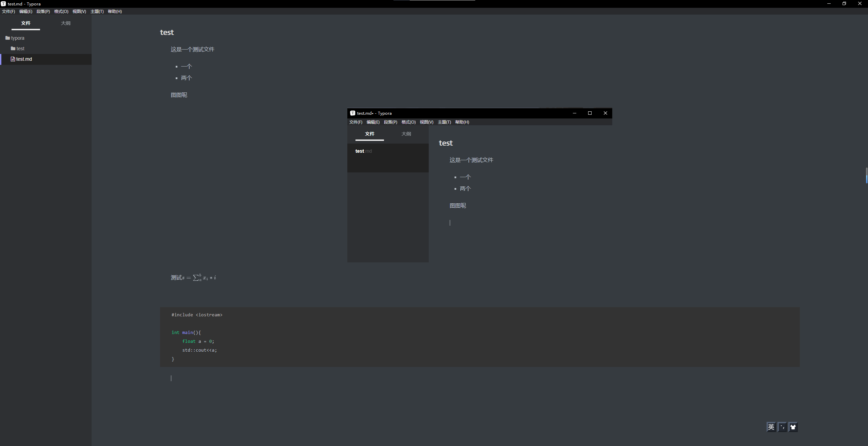
Task: Expand the test subfolder in the file tree
Action: [20, 49]
